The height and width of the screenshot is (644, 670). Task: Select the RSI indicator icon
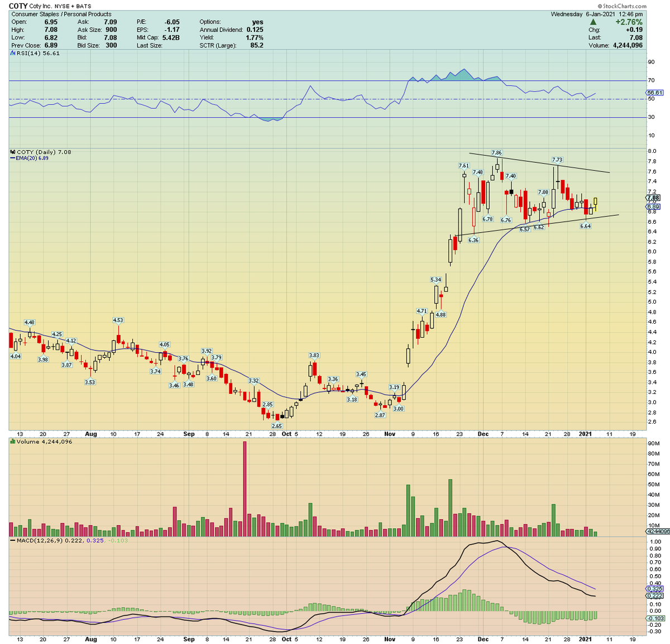tap(11, 53)
